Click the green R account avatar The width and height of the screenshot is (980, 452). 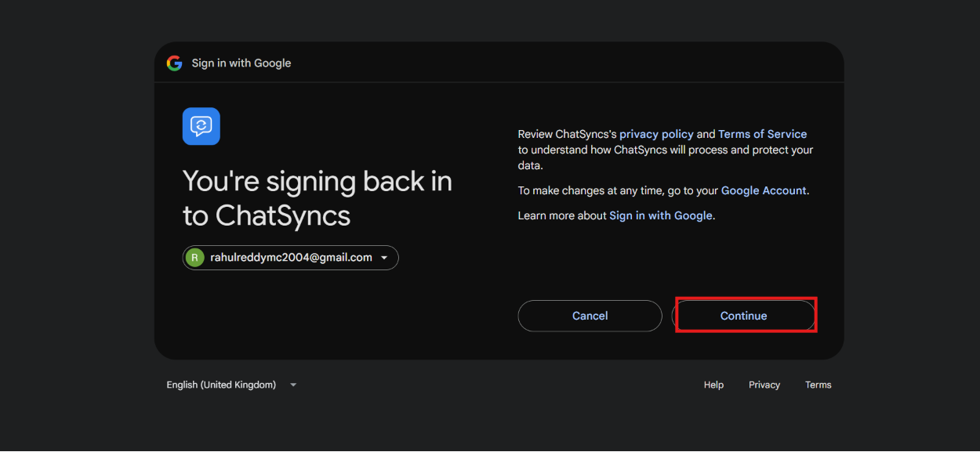click(194, 258)
